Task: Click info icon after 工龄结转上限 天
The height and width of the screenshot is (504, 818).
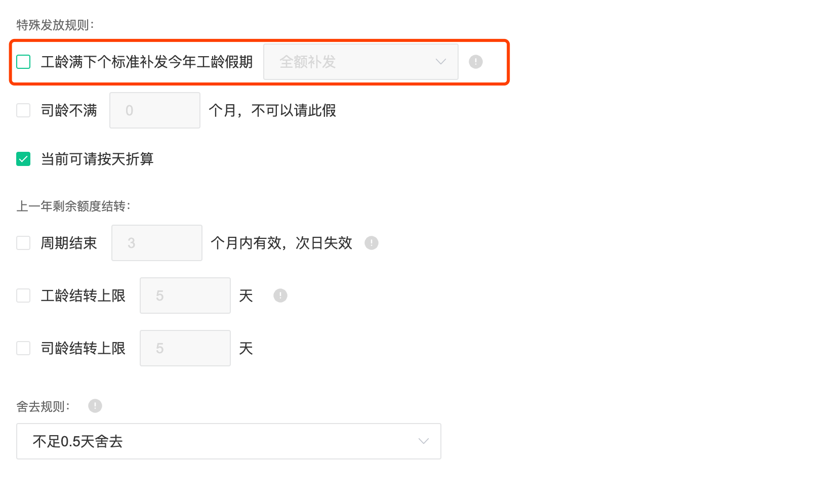Action: pos(280,296)
